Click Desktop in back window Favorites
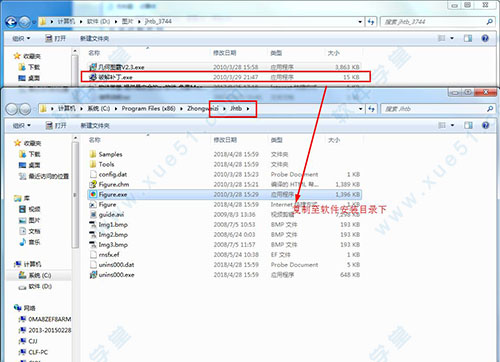Viewport: 500px width, 362px height. 29,78
